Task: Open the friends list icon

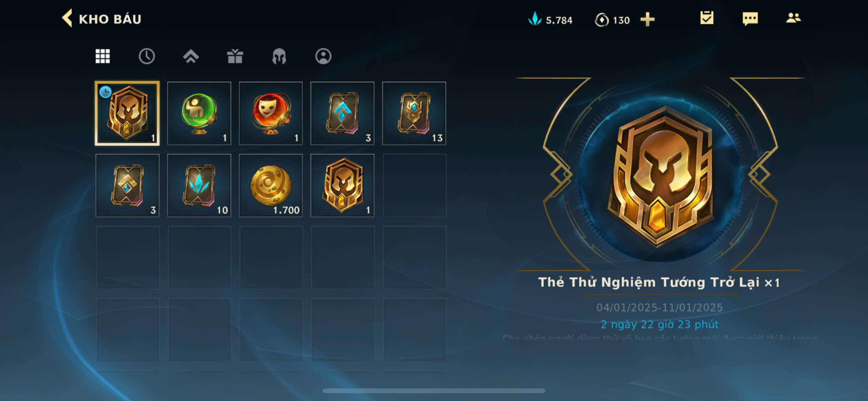Action: 793,18
